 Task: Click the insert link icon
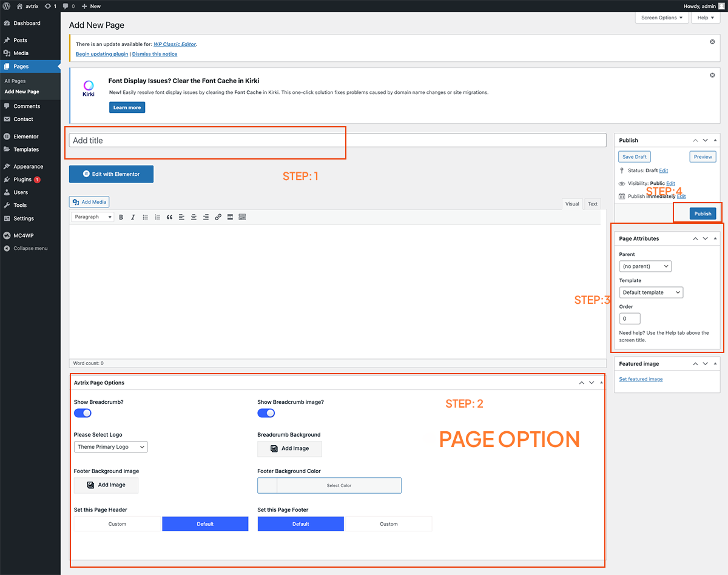[218, 217]
